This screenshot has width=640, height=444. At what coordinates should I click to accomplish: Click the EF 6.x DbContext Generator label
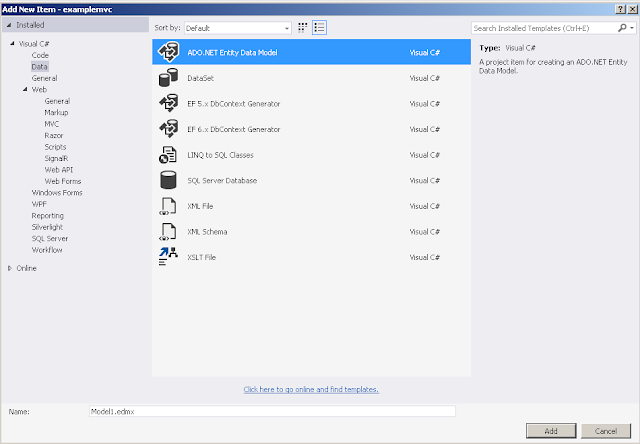pyautogui.click(x=233, y=129)
